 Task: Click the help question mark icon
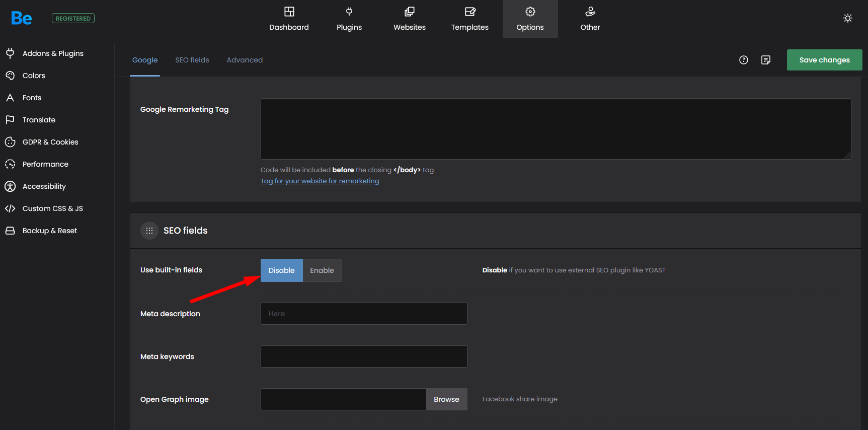coord(744,60)
